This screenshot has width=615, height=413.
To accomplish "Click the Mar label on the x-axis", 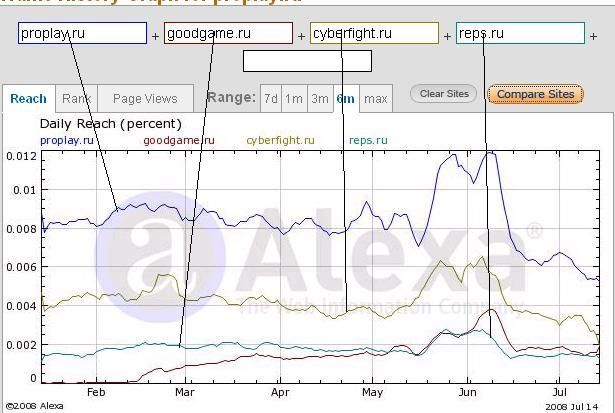I will 185,392.
